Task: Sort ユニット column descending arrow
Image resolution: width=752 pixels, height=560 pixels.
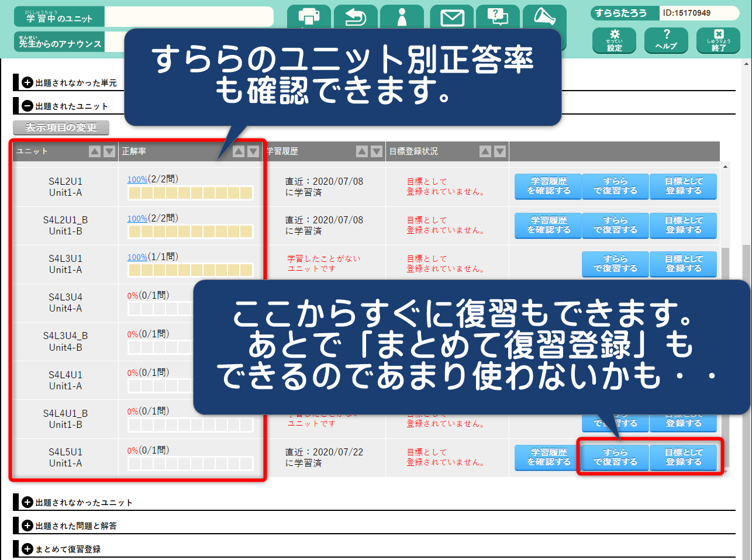Action: click(109, 151)
